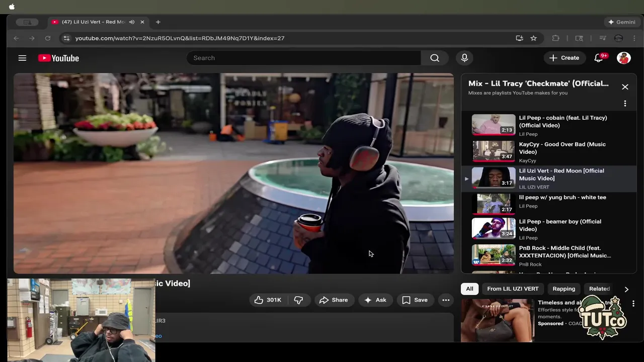Show more filter chips with right chevron
This screenshot has height=362, width=644.
click(626, 289)
